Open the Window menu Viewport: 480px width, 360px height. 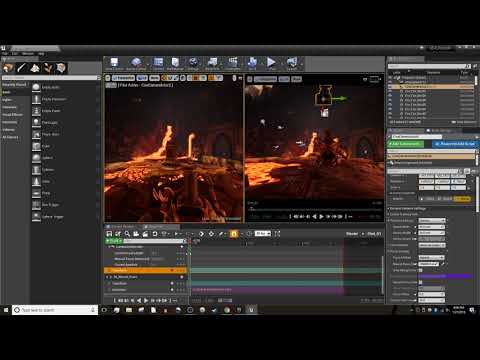coord(28,54)
